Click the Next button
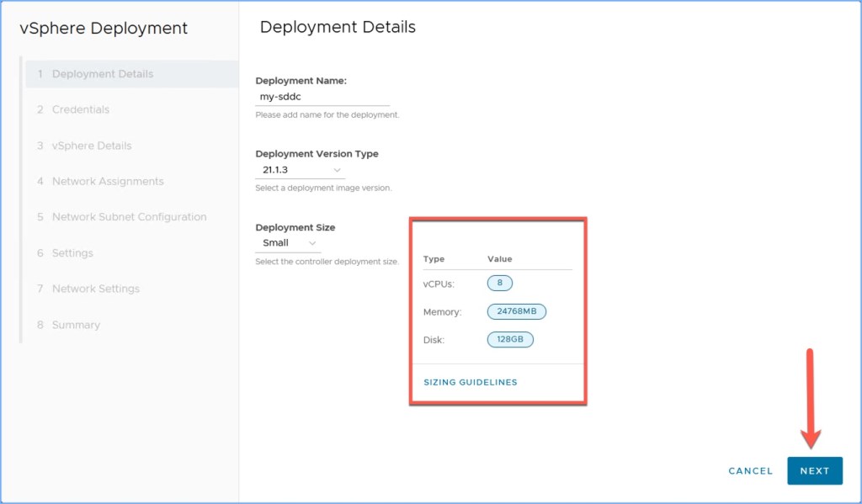Image resolution: width=862 pixels, height=504 pixels. [814, 471]
